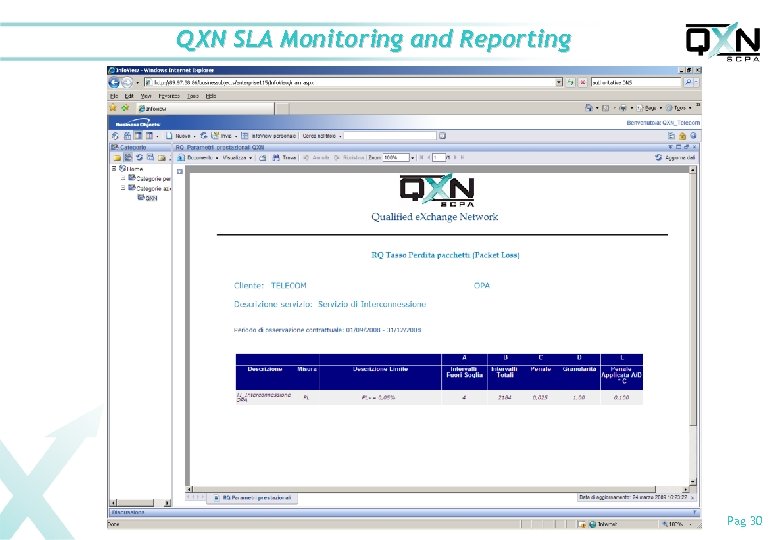
Task: Click the next page arrow in report toolbar
Action: (455, 158)
